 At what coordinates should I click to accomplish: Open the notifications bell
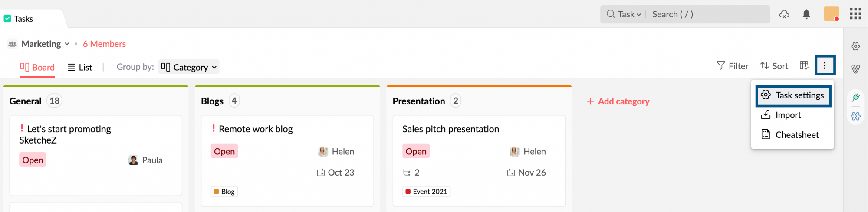[806, 14]
